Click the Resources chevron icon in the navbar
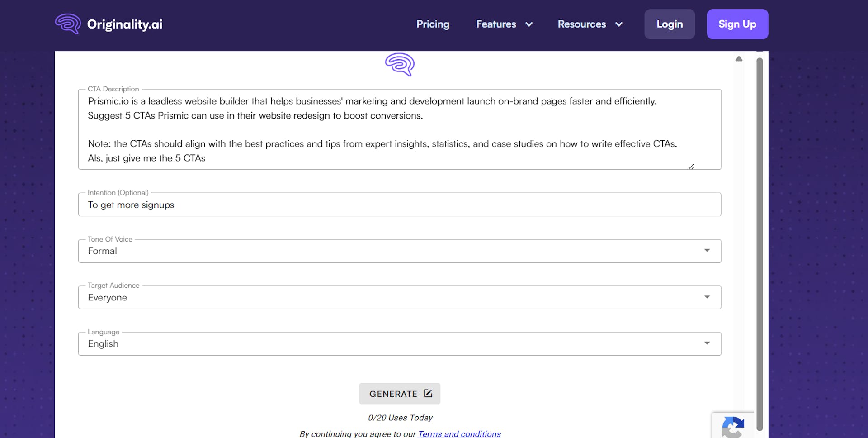 pyautogui.click(x=618, y=24)
